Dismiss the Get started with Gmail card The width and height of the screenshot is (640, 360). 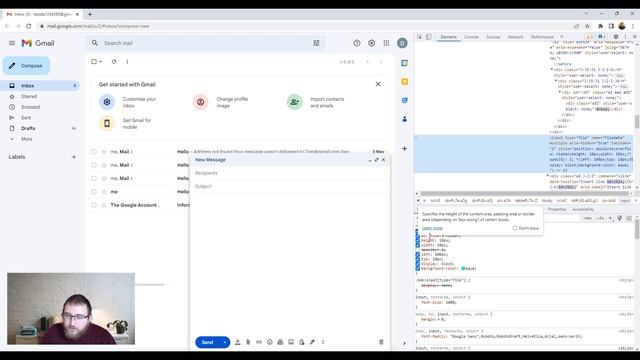coord(378,84)
